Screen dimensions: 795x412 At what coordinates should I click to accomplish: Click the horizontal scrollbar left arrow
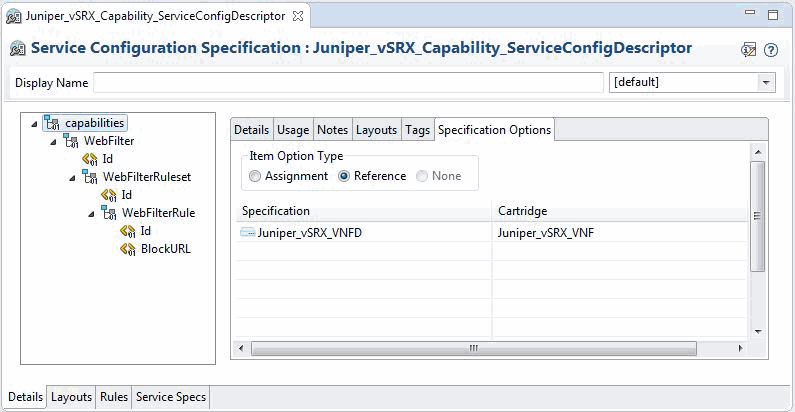[x=241, y=348]
